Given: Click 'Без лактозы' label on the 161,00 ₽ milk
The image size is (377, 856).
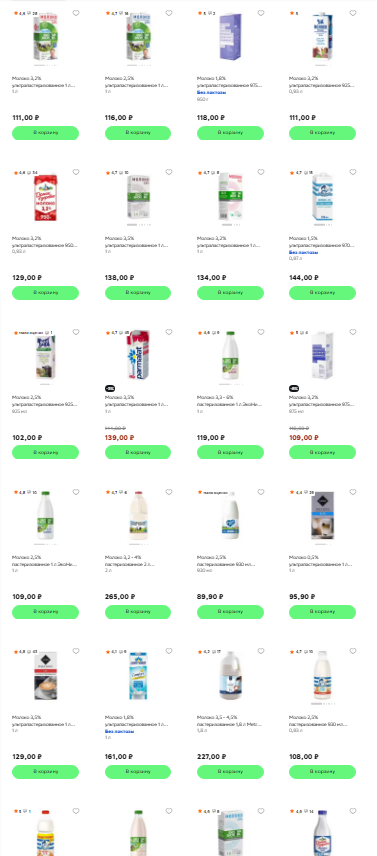Looking at the screenshot, I should click(119, 731).
